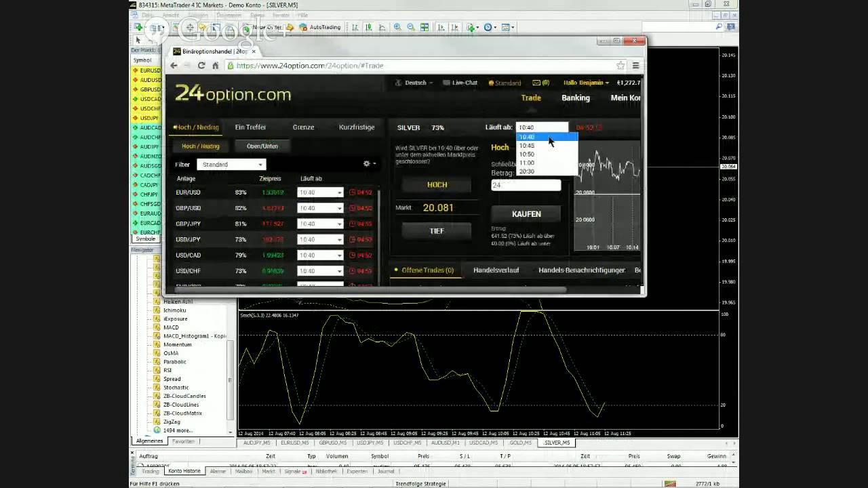Click clock icon in USD/JPY row
Image resolution: width=868 pixels, height=488 pixels.
353,239
